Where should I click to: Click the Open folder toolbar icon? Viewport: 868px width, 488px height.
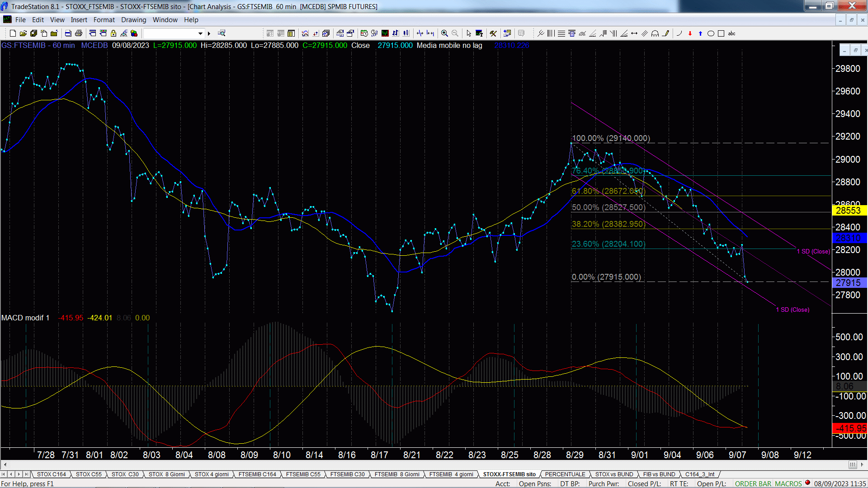[23, 33]
